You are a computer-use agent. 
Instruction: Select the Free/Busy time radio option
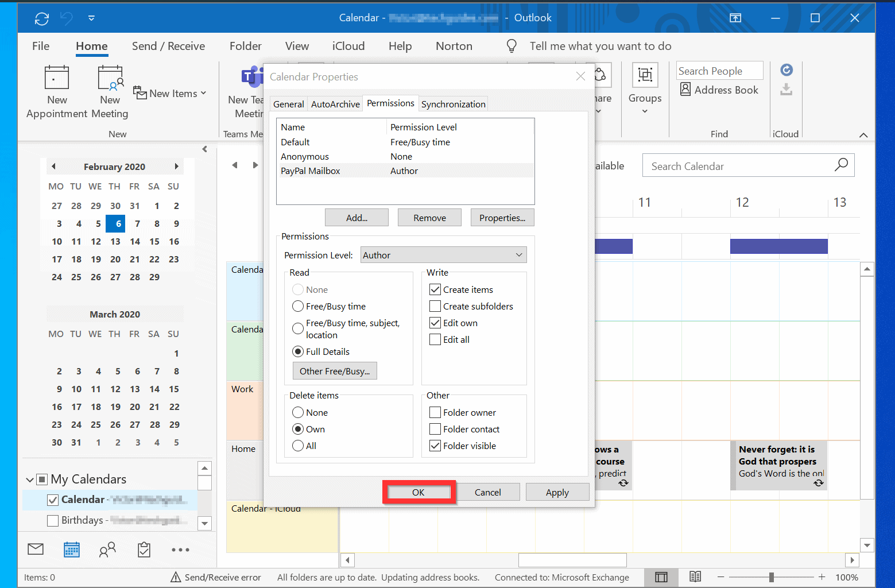pos(298,306)
